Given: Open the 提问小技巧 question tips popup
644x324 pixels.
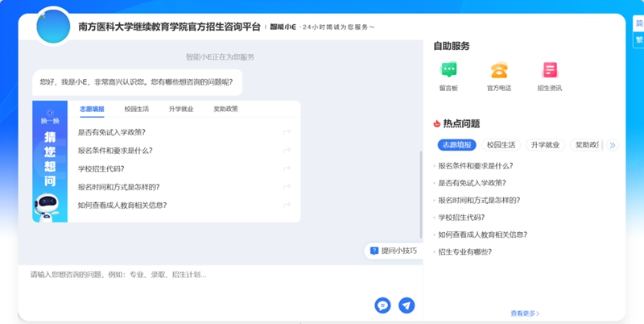Looking at the screenshot, I should coord(393,251).
